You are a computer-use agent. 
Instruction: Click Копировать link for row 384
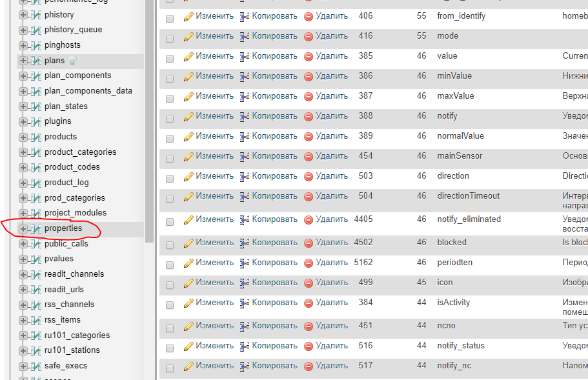click(274, 303)
